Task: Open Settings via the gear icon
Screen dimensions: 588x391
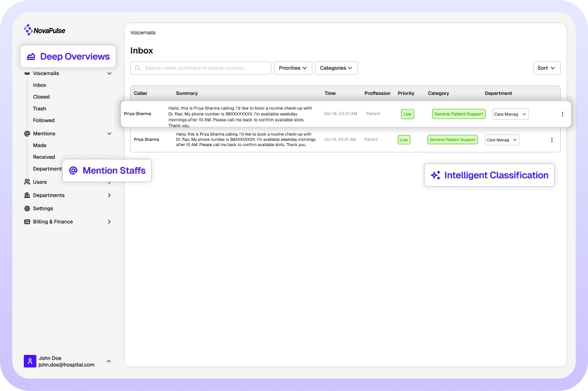Action: click(x=27, y=208)
